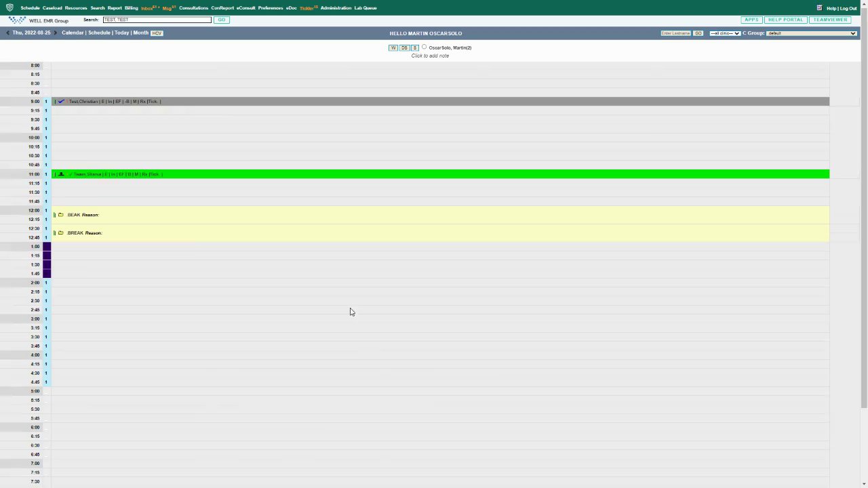Click the 'Click to add note' text
This screenshot has width=868, height=488.
tap(430, 56)
